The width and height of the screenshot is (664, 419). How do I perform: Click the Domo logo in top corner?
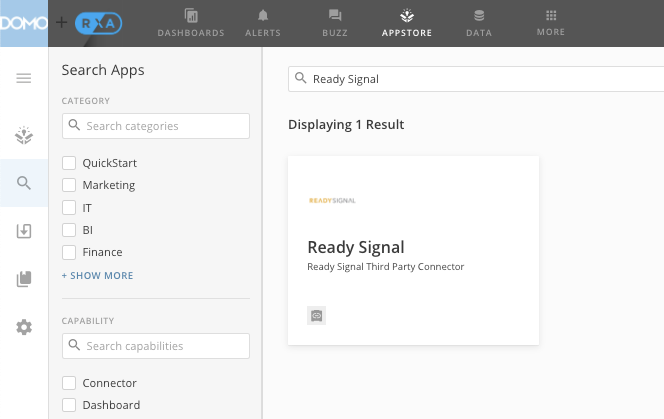(24, 23)
